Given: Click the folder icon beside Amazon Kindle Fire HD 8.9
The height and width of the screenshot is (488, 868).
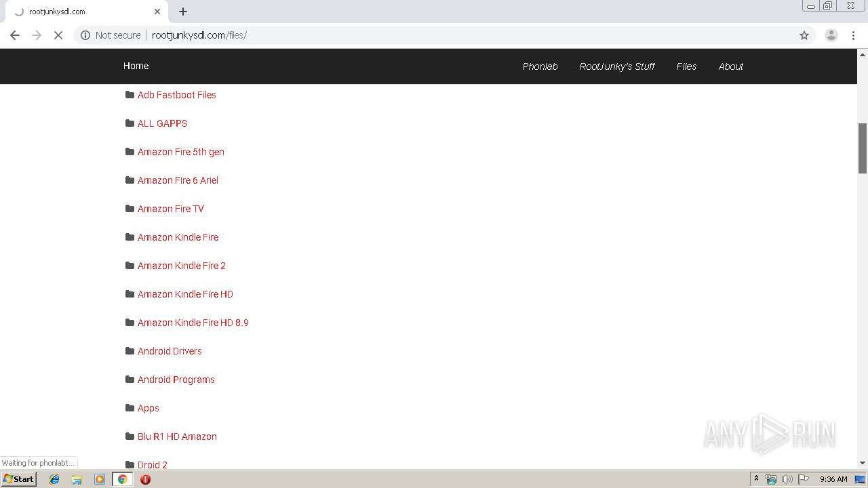Looking at the screenshot, I should coord(130,323).
